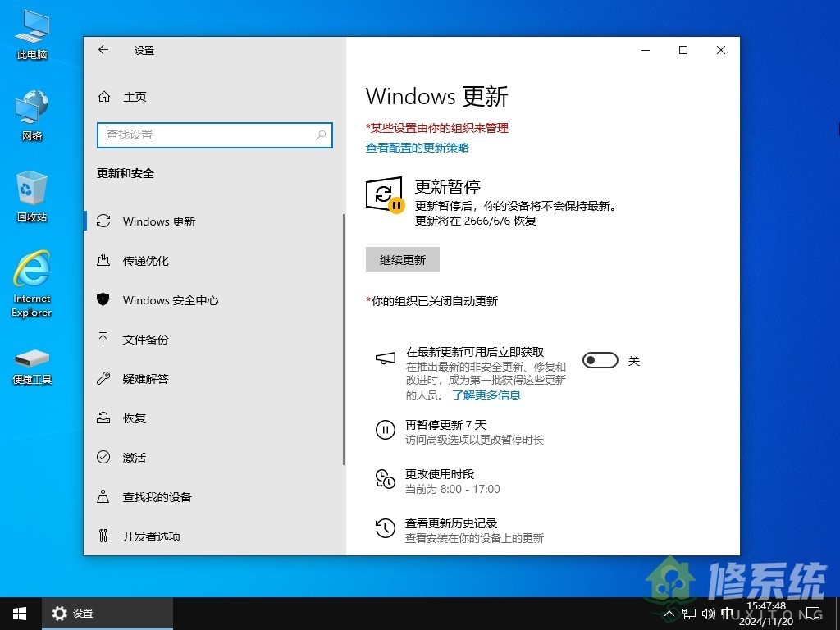Click inside the 查找设置 search box

click(213, 135)
